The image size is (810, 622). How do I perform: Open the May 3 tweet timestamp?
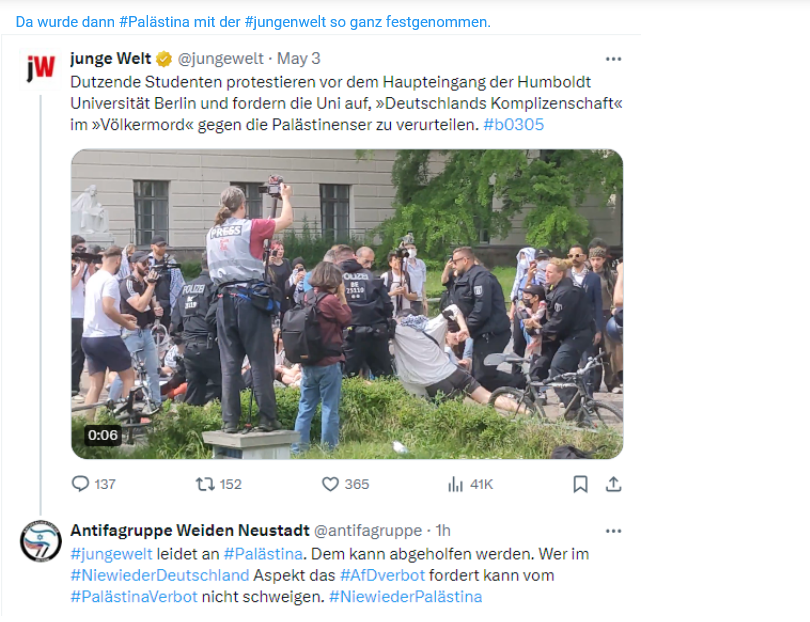point(299,58)
